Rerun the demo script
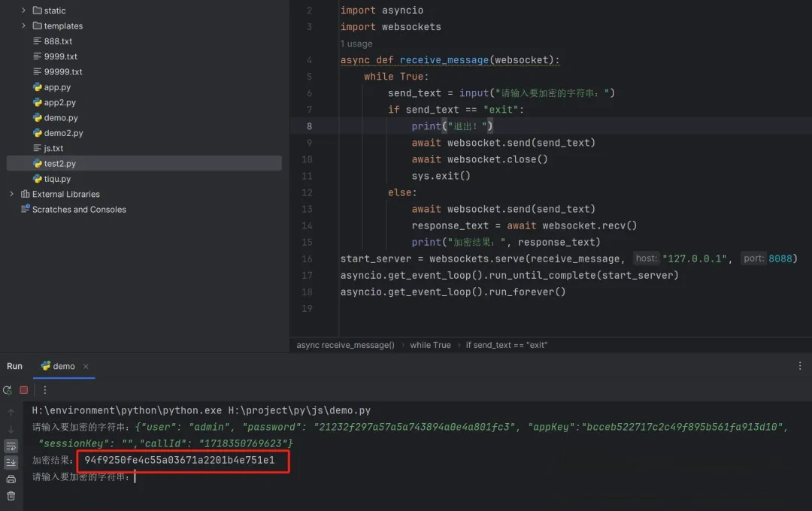This screenshot has height=511, width=812. [8, 390]
